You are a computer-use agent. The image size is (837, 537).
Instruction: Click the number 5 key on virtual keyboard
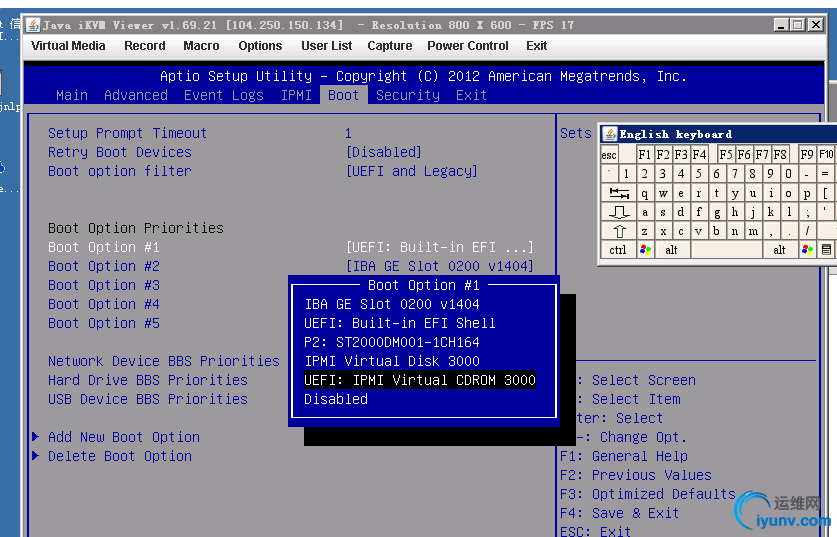[x=699, y=173]
